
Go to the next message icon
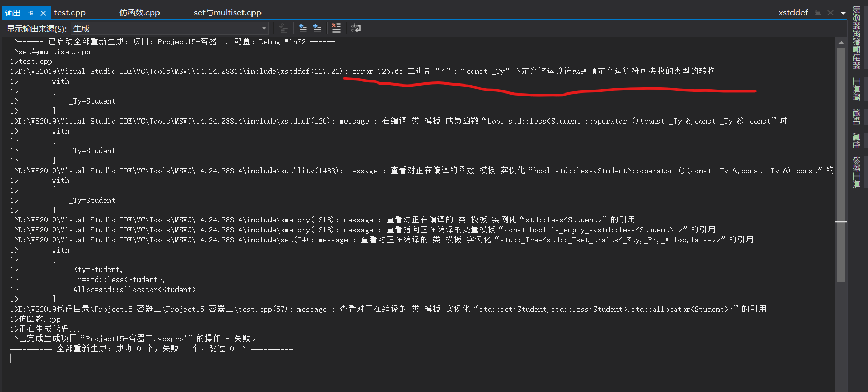pyautogui.click(x=317, y=29)
